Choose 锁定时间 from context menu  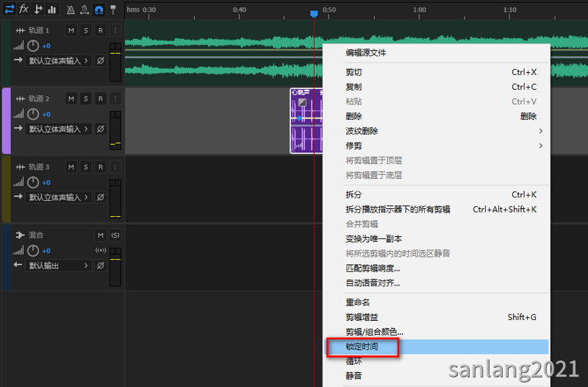tap(362, 347)
